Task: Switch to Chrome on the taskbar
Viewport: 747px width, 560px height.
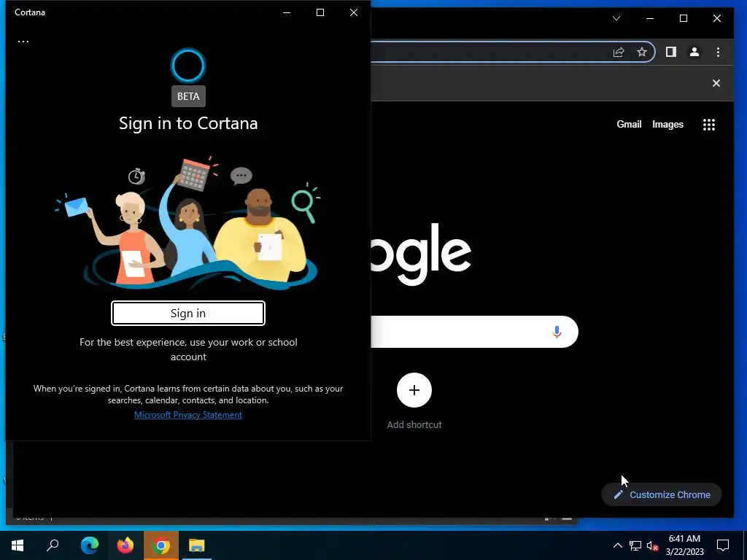Action: point(161,545)
